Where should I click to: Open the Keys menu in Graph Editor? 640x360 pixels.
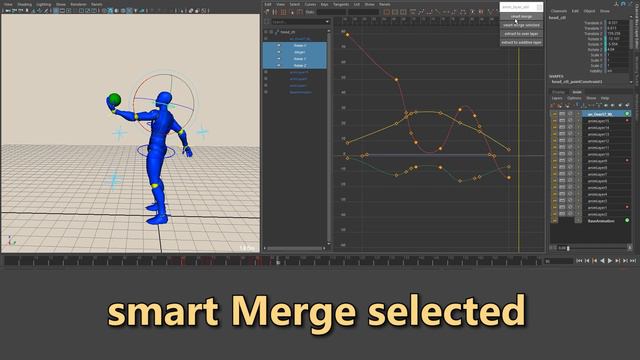click(324, 4)
